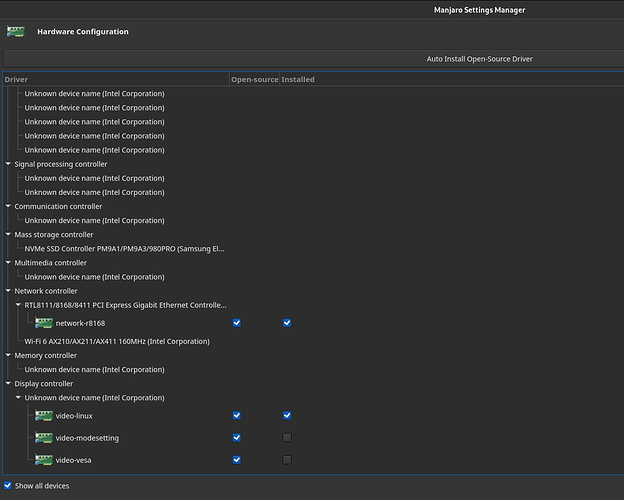Image resolution: width=624 pixels, height=500 pixels.
Task: Sort by the Driver column header
Action: [116, 79]
